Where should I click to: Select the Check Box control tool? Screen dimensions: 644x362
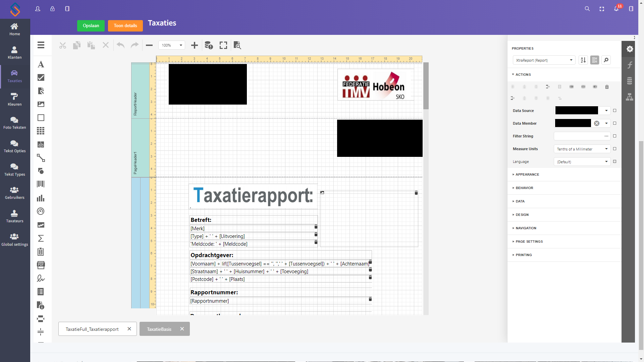click(x=41, y=77)
